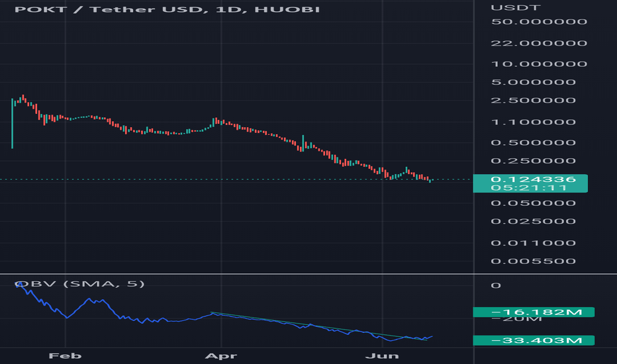The image size is (617, 364).
Task: Click the Jun label on time axis
Action: point(382,356)
